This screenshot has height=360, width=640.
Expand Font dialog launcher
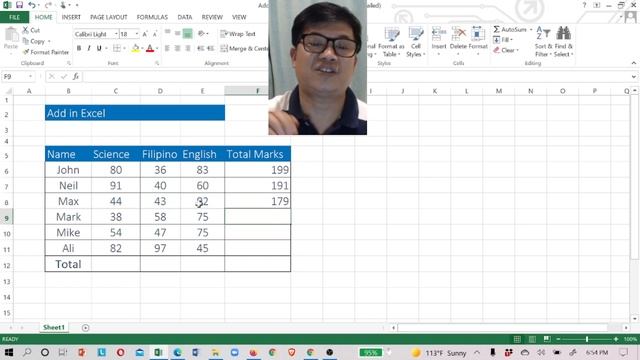(157, 63)
